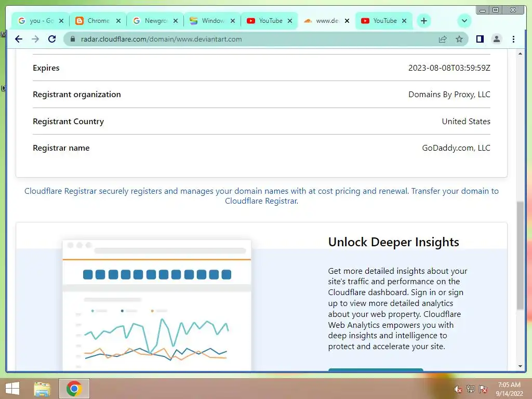Click the 'Registrant organization' label
This screenshot has width=532, height=399.
(77, 95)
